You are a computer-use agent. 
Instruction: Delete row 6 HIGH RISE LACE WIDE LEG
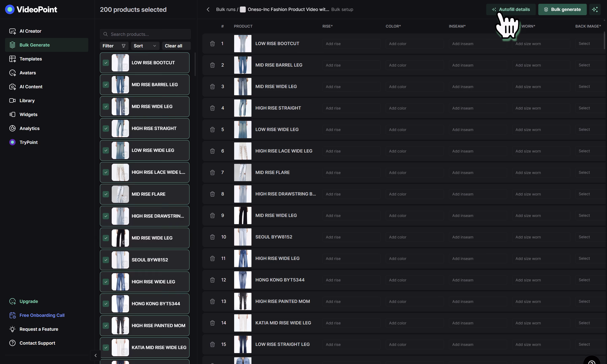pyautogui.click(x=212, y=151)
